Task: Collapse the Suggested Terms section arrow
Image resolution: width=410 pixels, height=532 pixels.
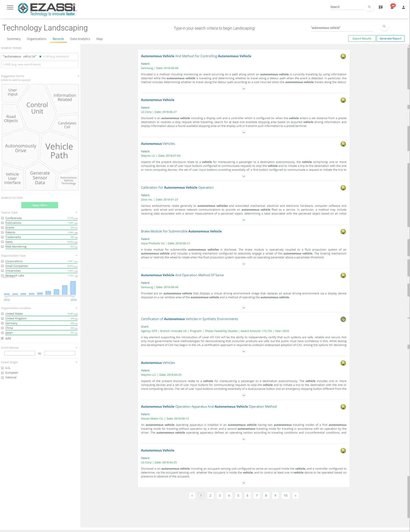Action: [78, 76]
